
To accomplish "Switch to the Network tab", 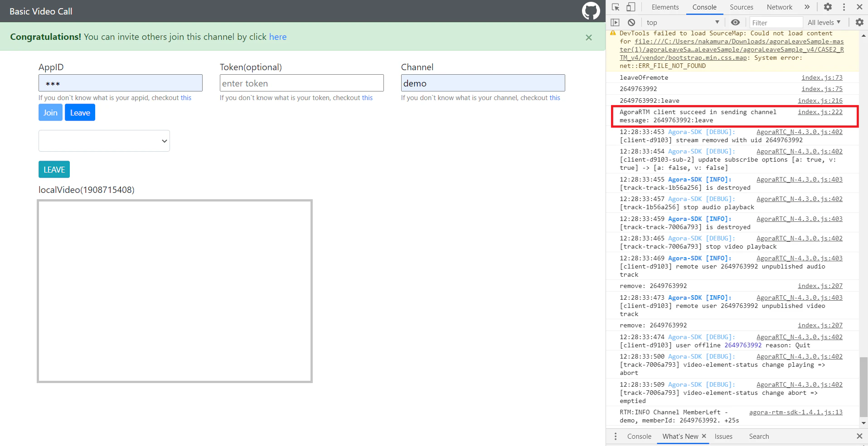I will point(780,7).
